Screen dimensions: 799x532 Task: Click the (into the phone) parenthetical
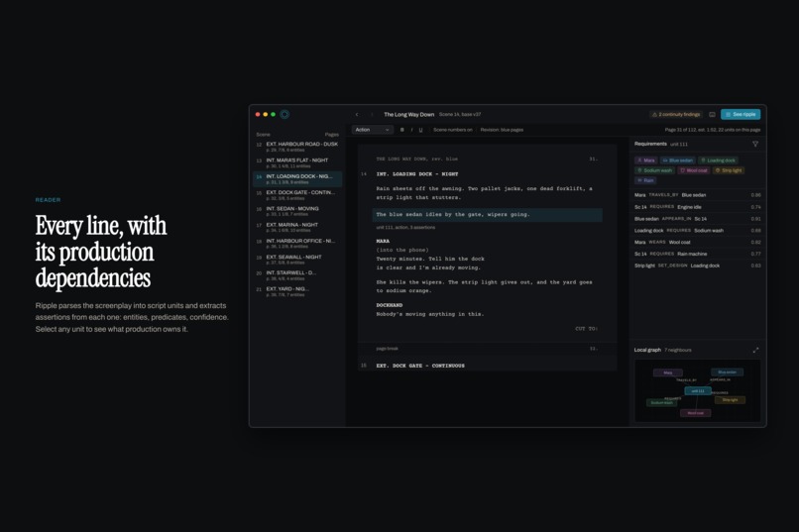click(x=402, y=250)
